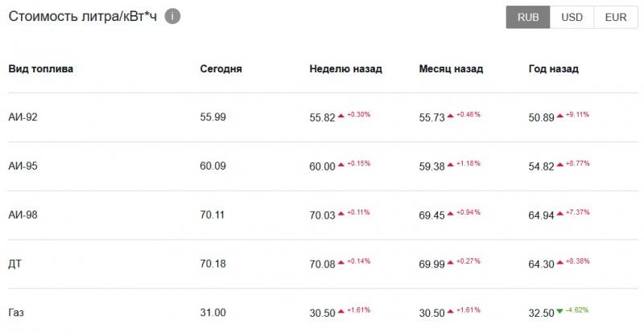The height and width of the screenshot is (332, 644).
Task: Switch prices to EUR
Action: [615, 17]
